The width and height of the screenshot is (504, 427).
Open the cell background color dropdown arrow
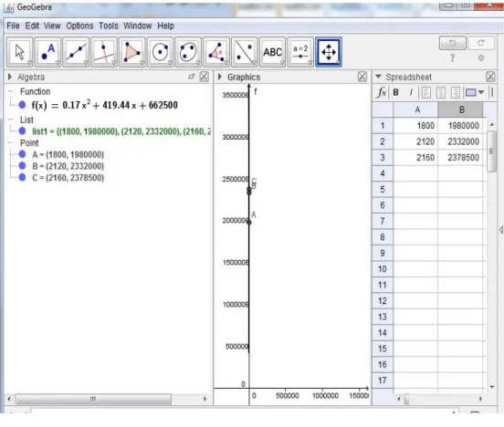481,92
